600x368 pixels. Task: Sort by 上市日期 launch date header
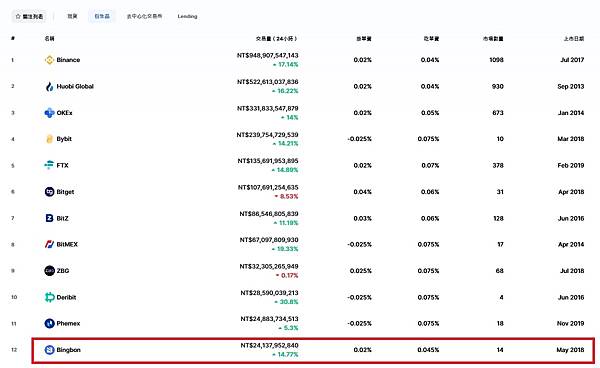(x=574, y=39)
